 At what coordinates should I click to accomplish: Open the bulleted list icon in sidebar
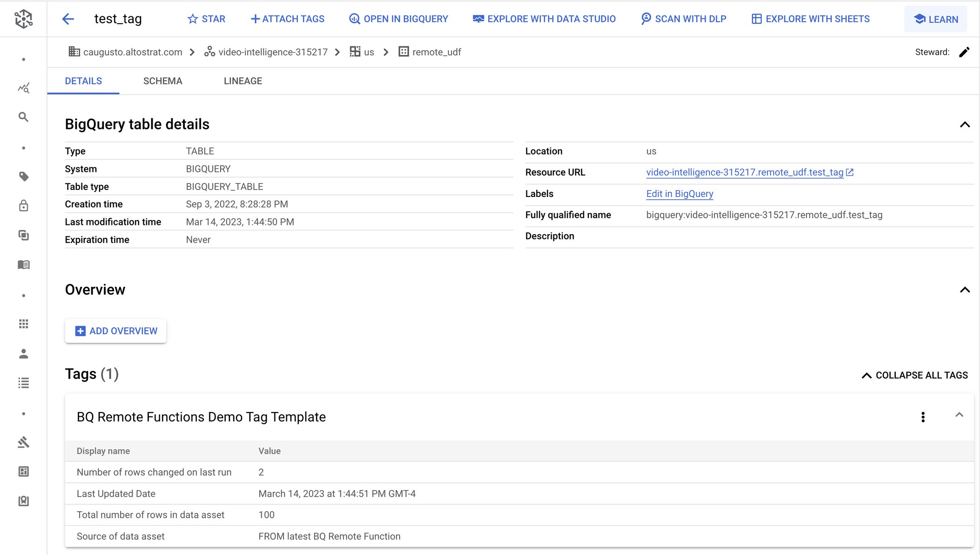(24, 383)
